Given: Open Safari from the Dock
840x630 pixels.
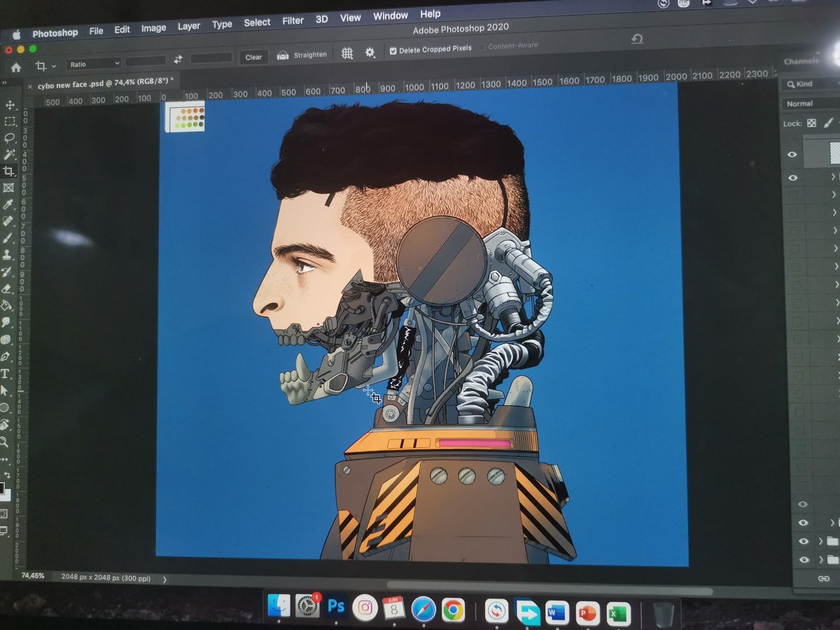Looking at the screenshot, I should pyautogui.click(x=423, y=608).
